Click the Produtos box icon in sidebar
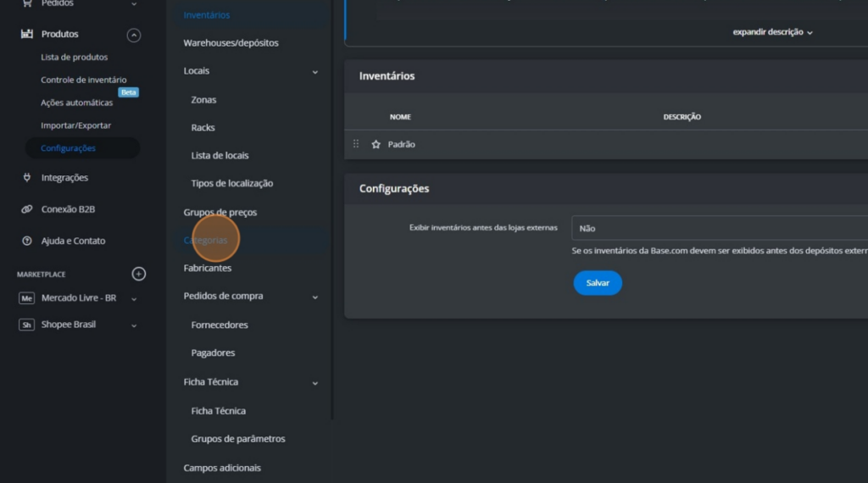Viewport: 868px width, 483px height. (26, 35)
